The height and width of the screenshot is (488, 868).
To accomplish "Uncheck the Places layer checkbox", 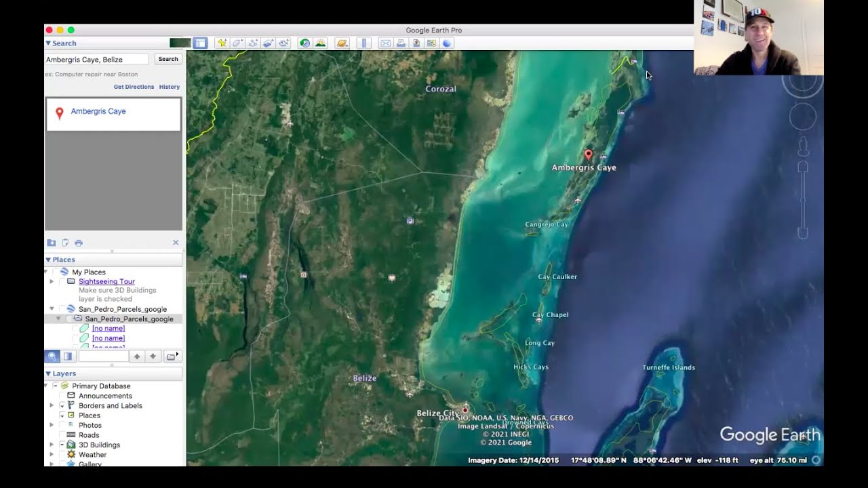I will coord(62,415).
